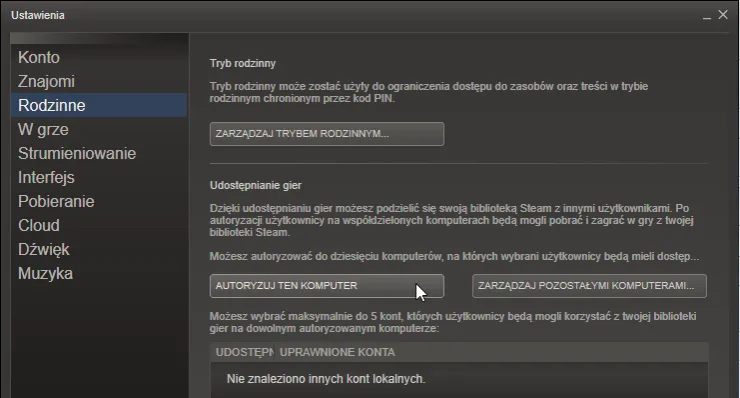Open the Cloud settings section
740x398 pixels.
click(x=98, y=226)
